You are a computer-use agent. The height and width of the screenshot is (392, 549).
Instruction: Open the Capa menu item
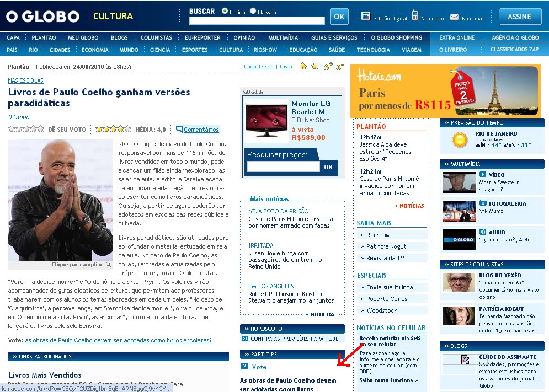(x=13, y=38)
